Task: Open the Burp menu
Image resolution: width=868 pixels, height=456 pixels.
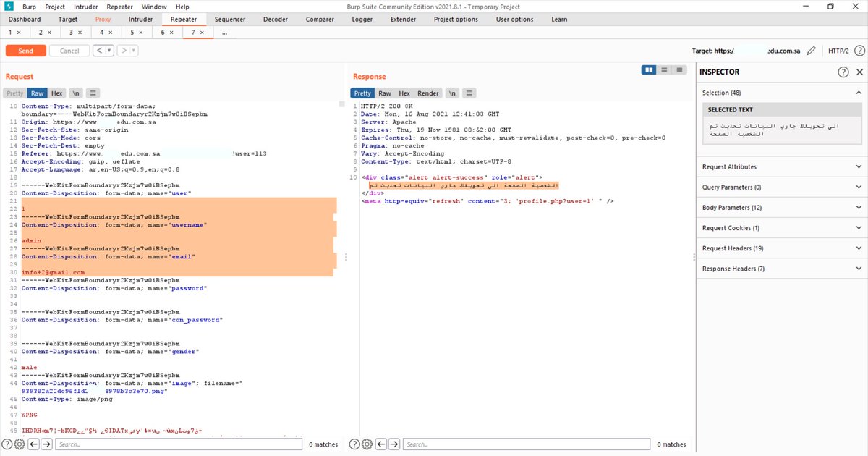Action: [28, 7]
